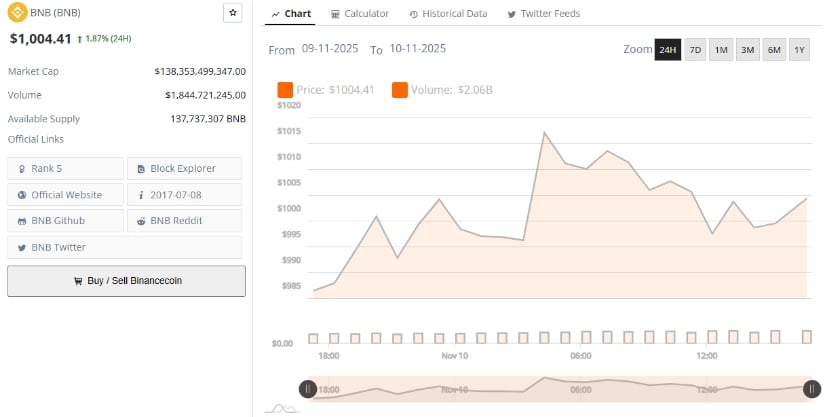The image size is (825, 417).
Task: Click the BNB coin logo
Action: [15, 13]
